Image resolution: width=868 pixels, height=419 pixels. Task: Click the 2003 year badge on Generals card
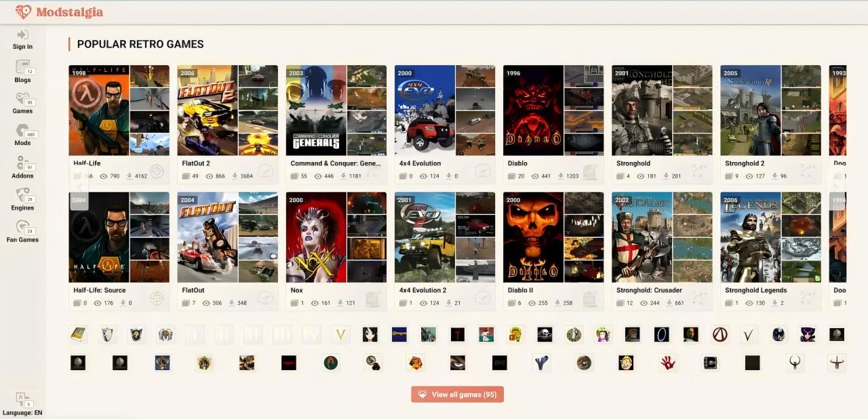pyautogui.click(x=296, y=73)
